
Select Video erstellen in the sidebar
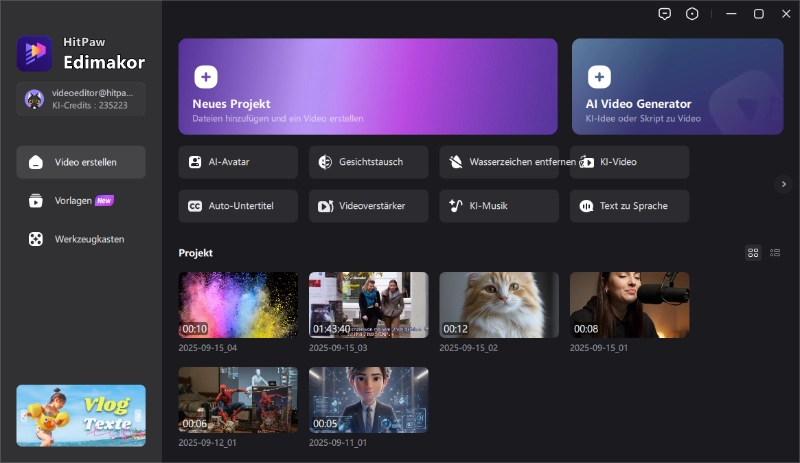(x=81, y=162)
